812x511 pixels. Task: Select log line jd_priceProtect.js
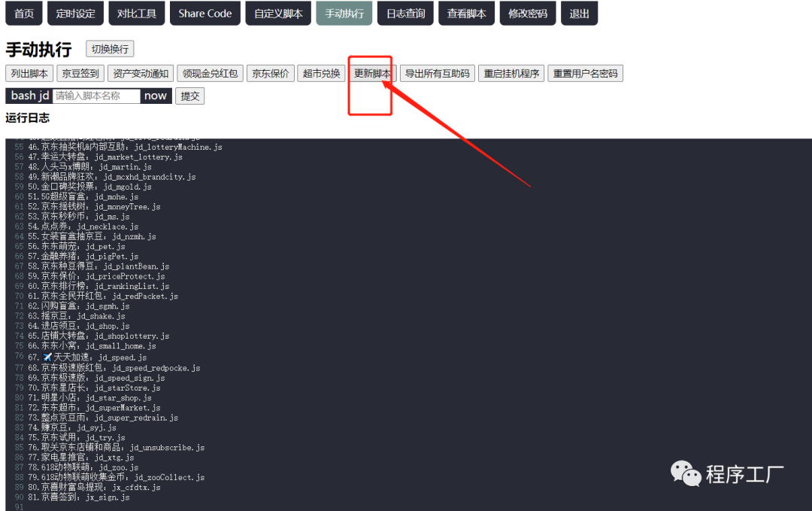point(96,276)
